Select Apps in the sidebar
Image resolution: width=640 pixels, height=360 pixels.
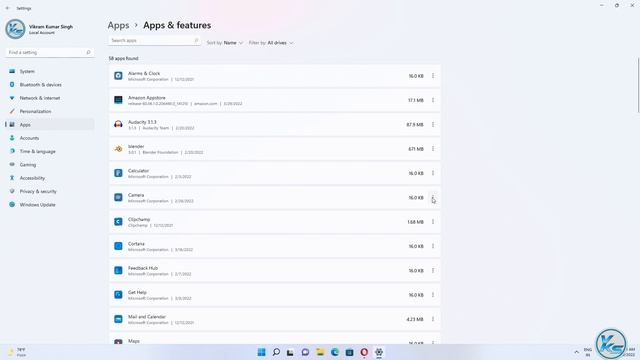click(50, 125)
